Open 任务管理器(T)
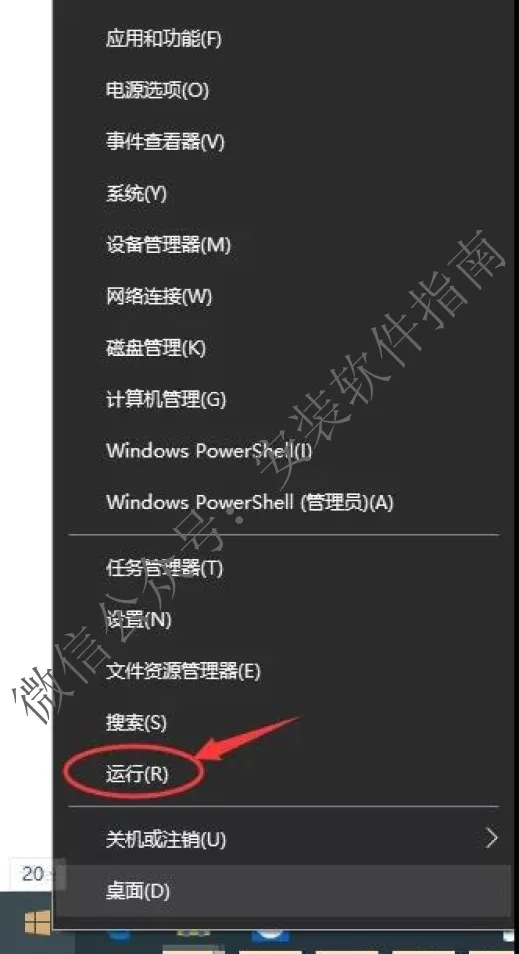 pos(164,568)
